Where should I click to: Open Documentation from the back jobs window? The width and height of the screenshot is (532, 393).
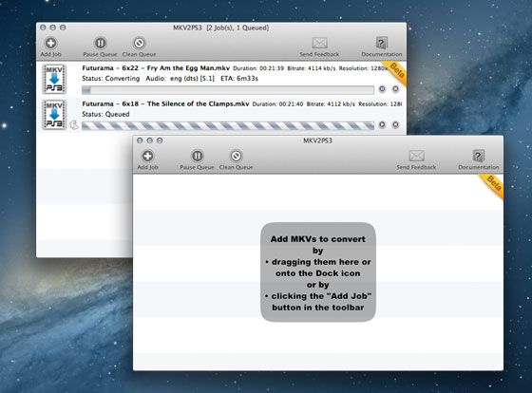click(x=381, y=47)
